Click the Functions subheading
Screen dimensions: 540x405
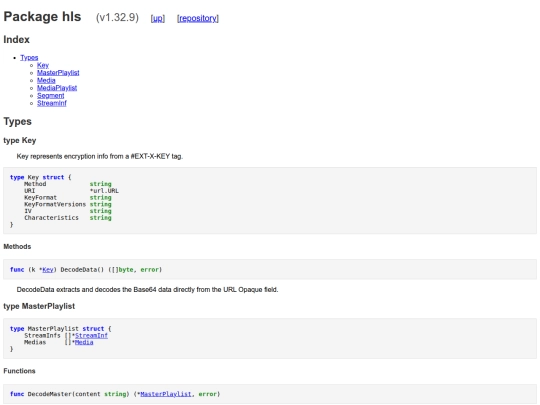pyautogui.click(x=19, y=371)
